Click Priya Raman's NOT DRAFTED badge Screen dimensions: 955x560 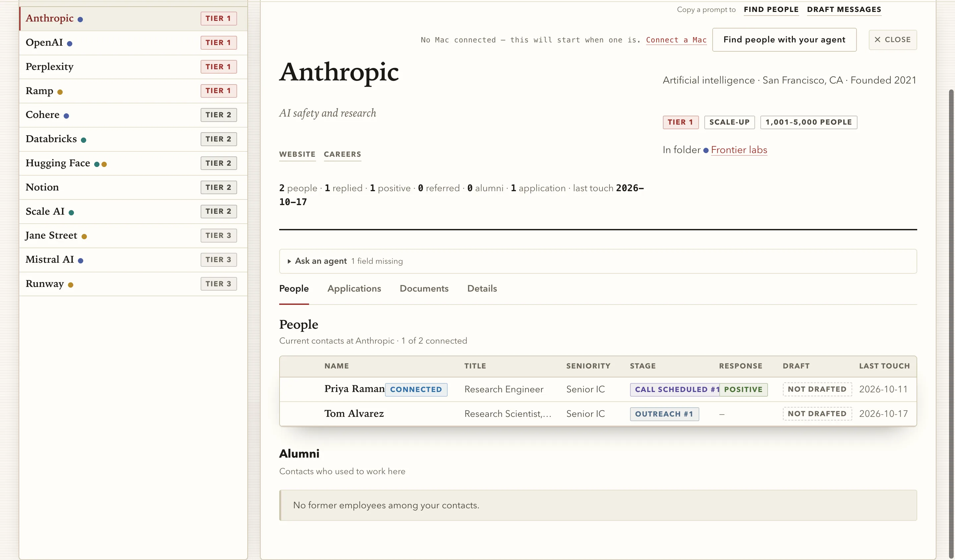click(x=817, y=389)
